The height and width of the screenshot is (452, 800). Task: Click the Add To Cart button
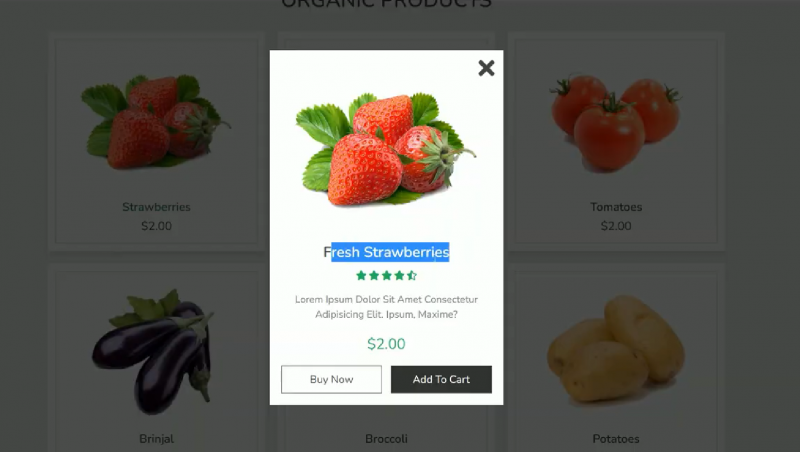(441, 379)
